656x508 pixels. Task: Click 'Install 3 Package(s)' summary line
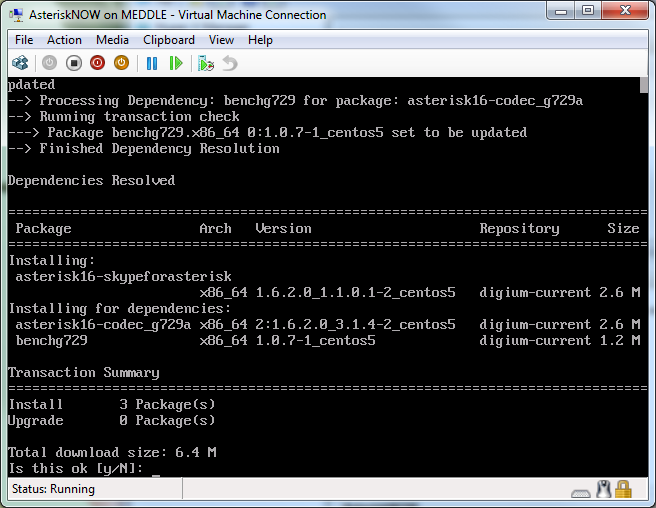(x=111, y=404)
